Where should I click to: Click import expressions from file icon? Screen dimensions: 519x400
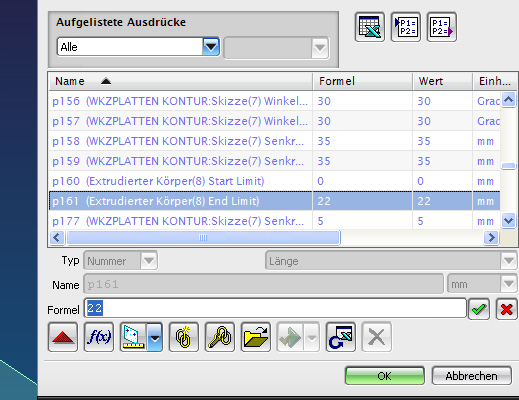pyautogui.click(x=406, y=27)
